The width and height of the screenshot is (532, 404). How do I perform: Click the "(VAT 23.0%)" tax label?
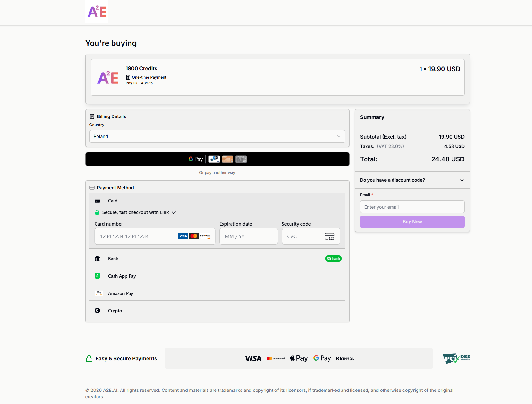[x=390, y=146]
